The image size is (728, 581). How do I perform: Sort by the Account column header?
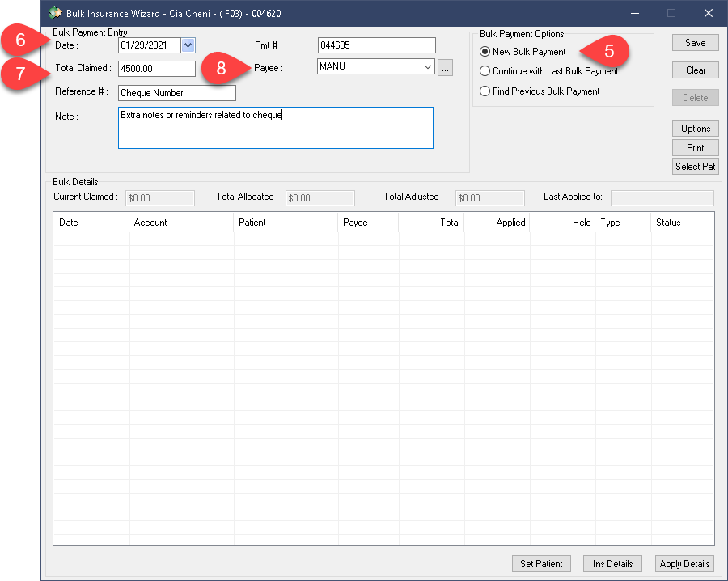181,223
